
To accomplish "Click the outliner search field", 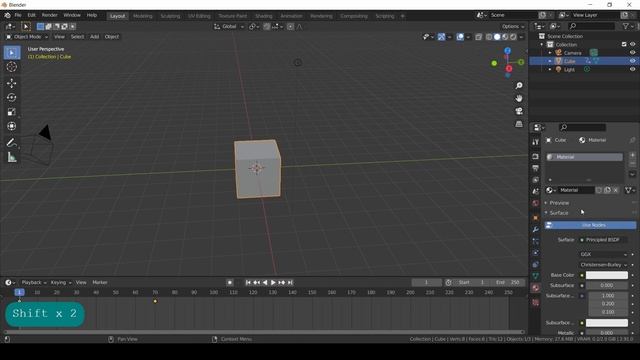I will tap(591, 26).
